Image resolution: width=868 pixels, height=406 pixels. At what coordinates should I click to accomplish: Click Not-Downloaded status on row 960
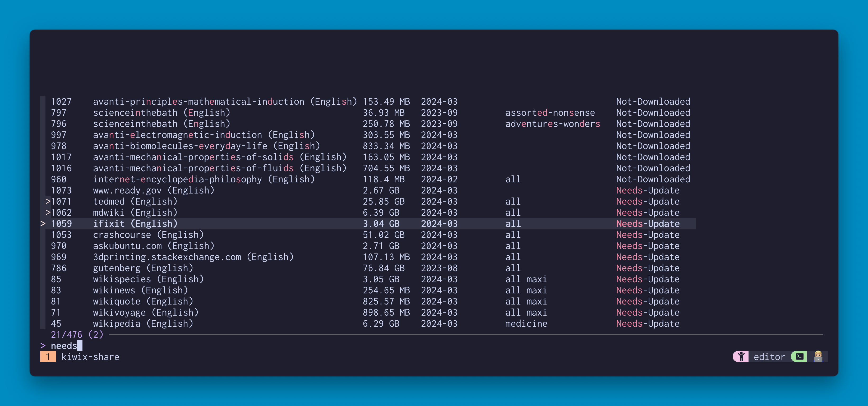[653, 179]
